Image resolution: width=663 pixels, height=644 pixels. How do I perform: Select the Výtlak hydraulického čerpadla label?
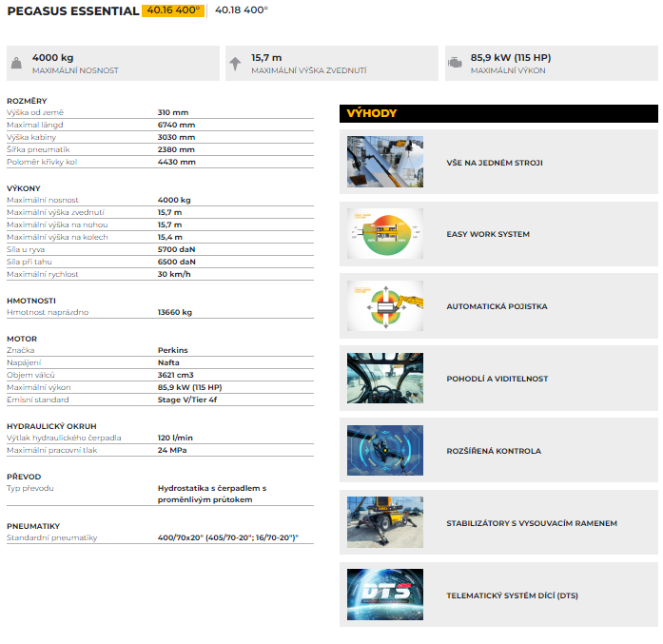click(x=64, y=438)
